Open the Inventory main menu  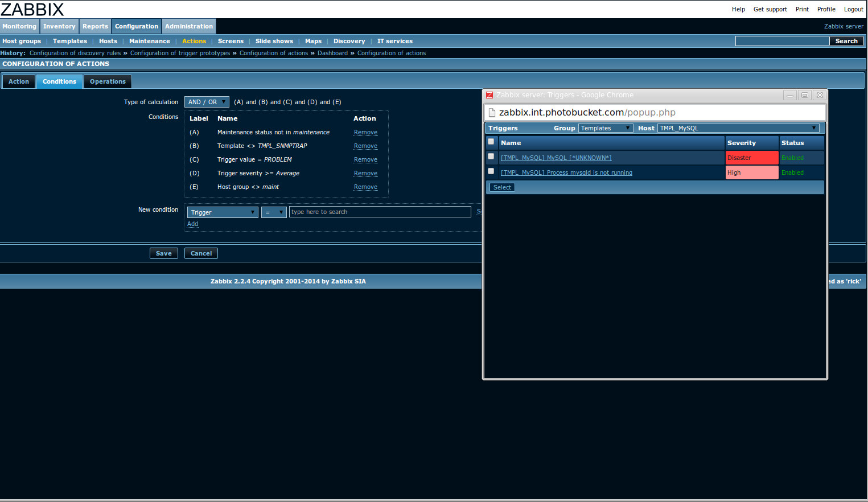point(59,26)
